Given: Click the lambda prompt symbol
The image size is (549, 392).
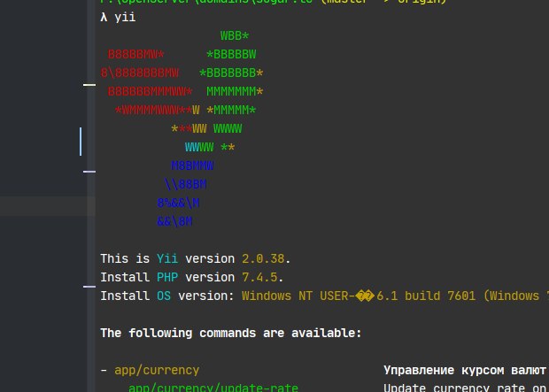Looking at the screenshot, I should click(104, 18).
